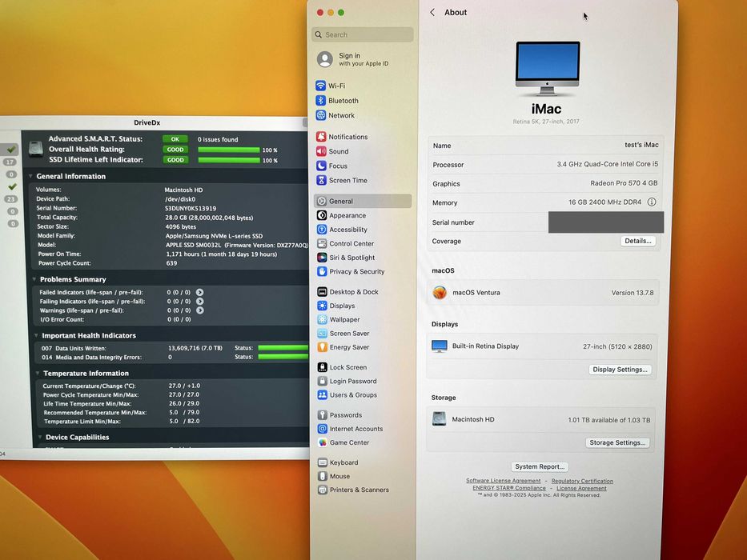This screenshot has width=747, height=560.
Task: Focus the System Settings Search field
Action: coord(363,34)
